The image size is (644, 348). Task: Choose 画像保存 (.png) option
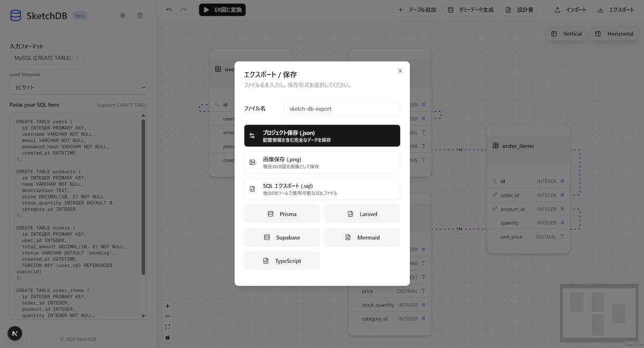(322, 162)
